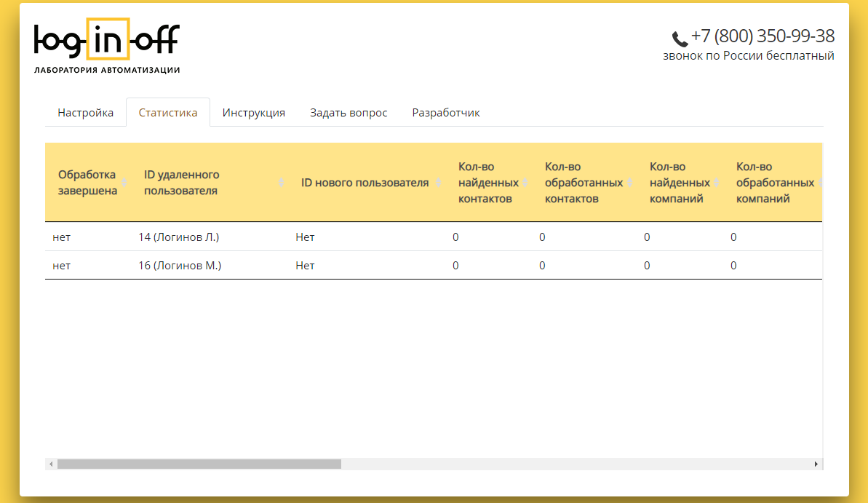Click sort arrows for 'ID удаленного пользователя'
The width and height of the screenshot is (868, 503).
point(282,182)
